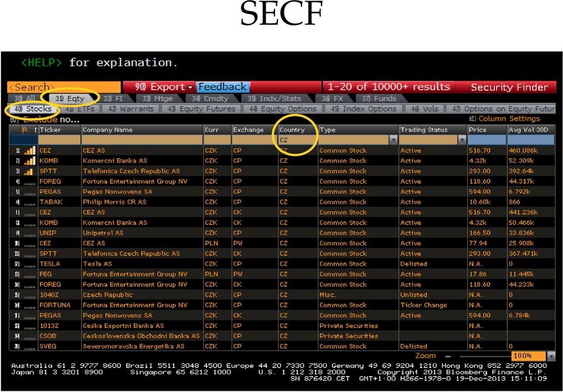Open Column Settings
The image size is (563, 392).
pos(504,119)
